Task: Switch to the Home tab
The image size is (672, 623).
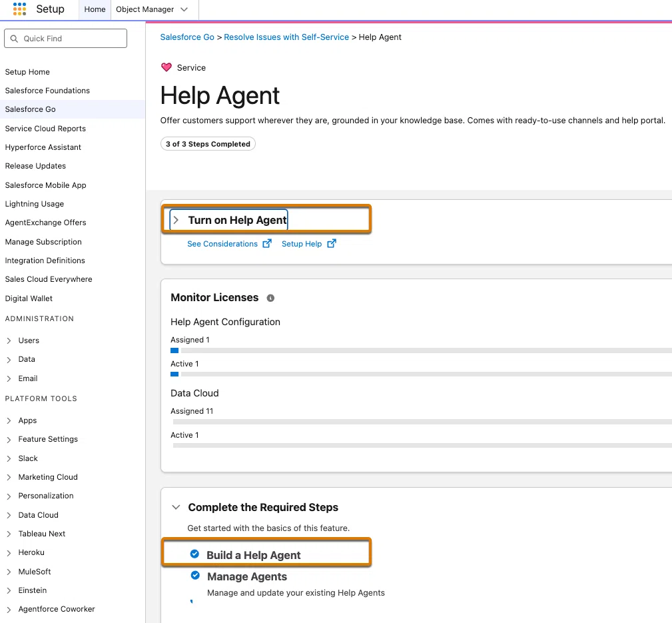Action: click(95, 9)
